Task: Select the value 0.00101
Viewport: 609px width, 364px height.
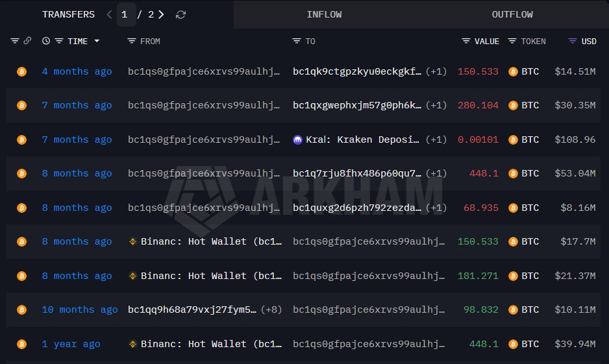Action: click(478, 140)
